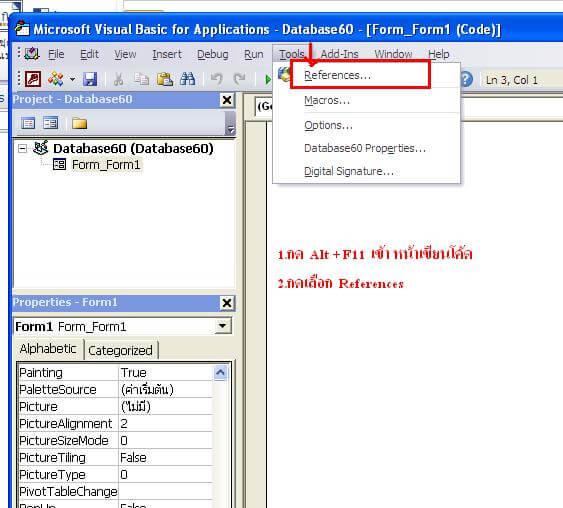
Task: Click the View Microsoft Access key icon
Action: point(33,79)
